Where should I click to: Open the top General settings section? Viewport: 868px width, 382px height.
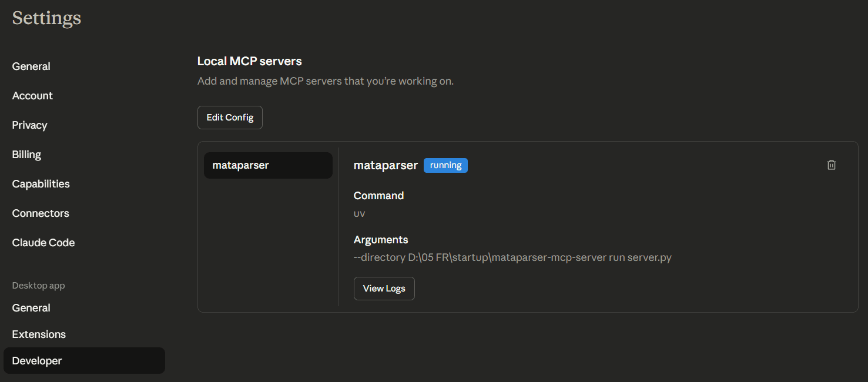tap(31, 66)
